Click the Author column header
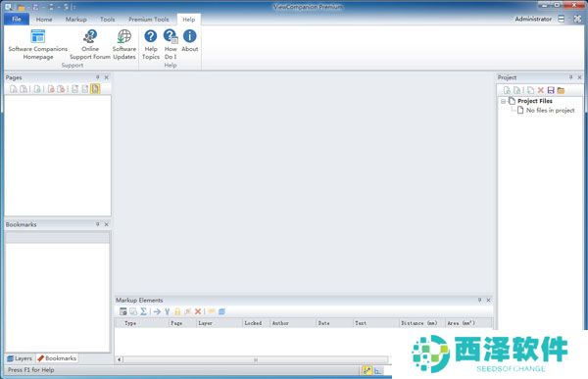 [x=293, y=323]
